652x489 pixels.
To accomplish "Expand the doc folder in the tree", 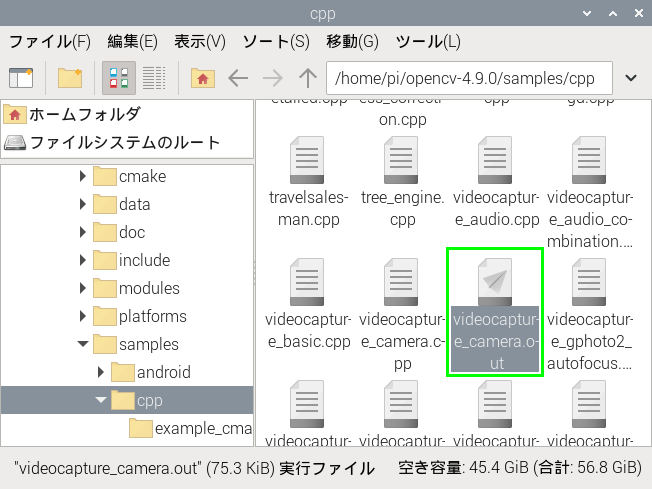I will [82, 232].
